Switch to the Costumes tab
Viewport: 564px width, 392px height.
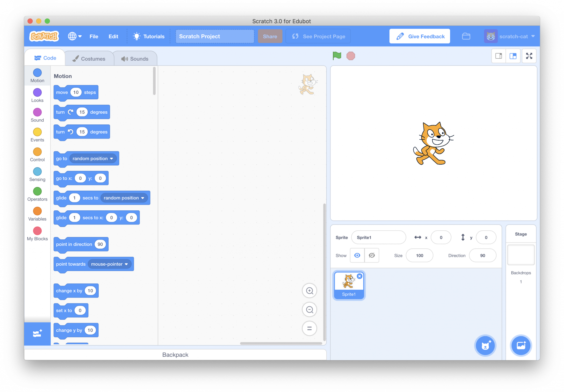coord(89,58)
